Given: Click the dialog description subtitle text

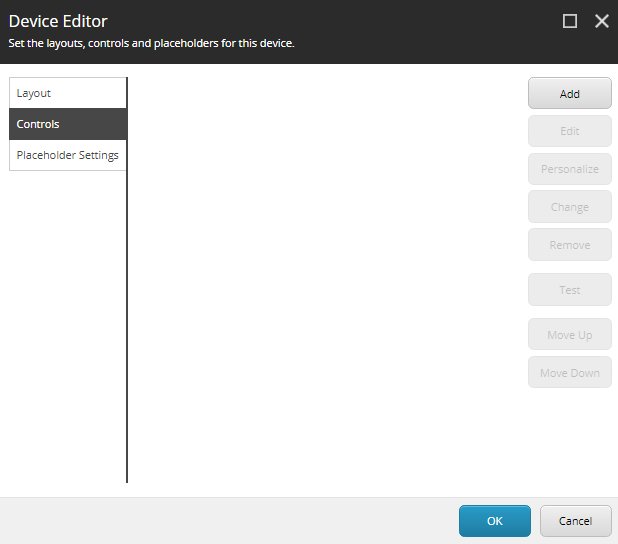Looking at the screenshot, I should (151, 44).
